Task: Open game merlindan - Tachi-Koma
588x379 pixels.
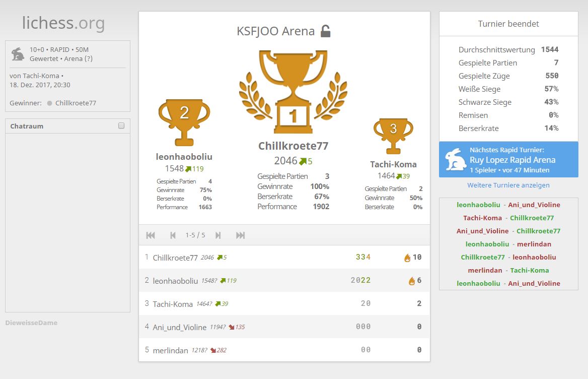Action: 508,271
